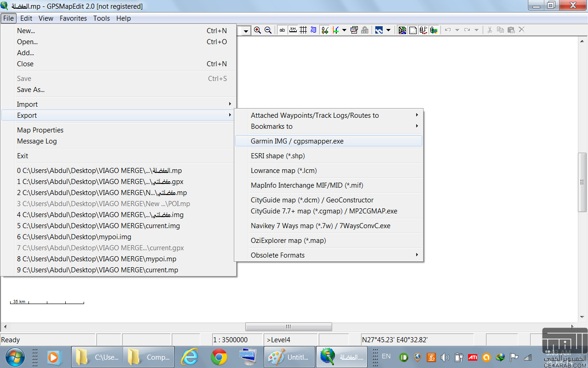Open the dropdown beside the blue wave icon
The width and height of the screenshot is (588, 368).
[x=388, y=30]
